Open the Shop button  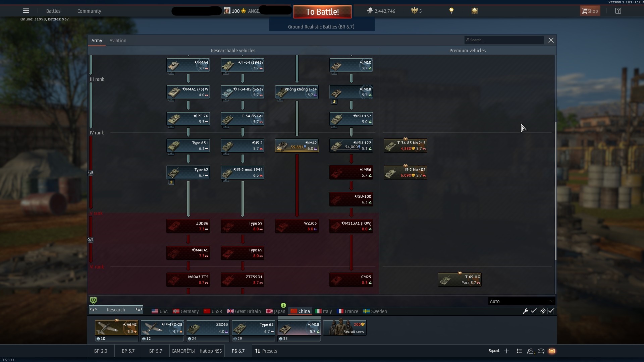(590, 11)
